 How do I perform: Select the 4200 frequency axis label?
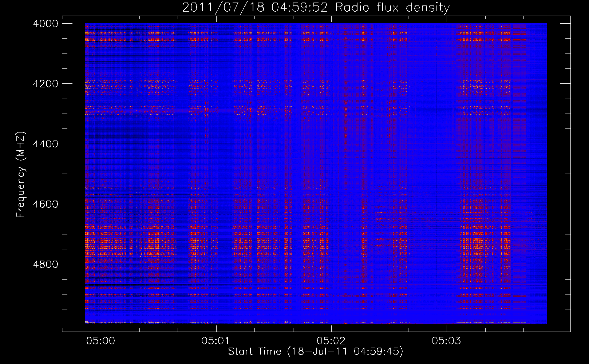coord(46,84)
